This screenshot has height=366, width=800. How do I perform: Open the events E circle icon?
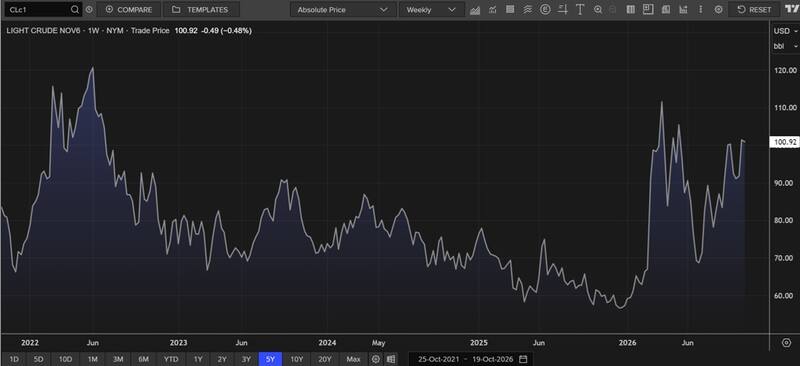point(545,10)
